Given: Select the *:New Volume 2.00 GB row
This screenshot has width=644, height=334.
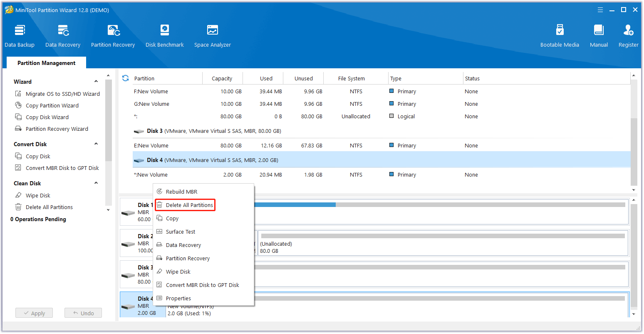Looking at the screenshot, I should [381, 175].
